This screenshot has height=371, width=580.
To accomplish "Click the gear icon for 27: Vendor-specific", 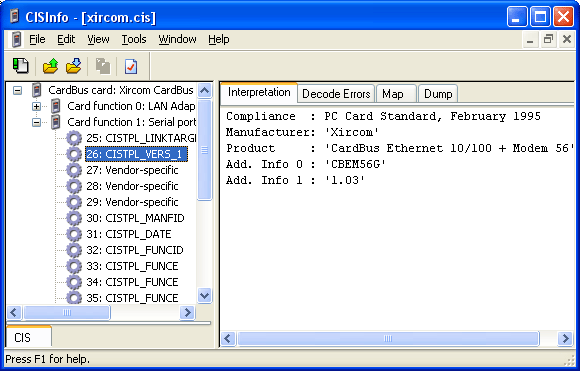I will click(74, 170).
